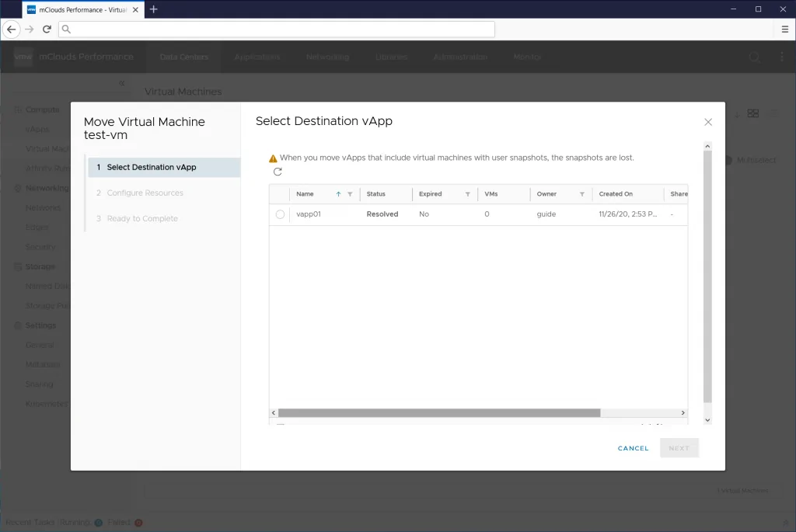Image resolution: width=796 pixels, height=532 pixels.
Task: Go to step 3 Ready to Complete
Action: pyautogui.click(x=141, y=218)
